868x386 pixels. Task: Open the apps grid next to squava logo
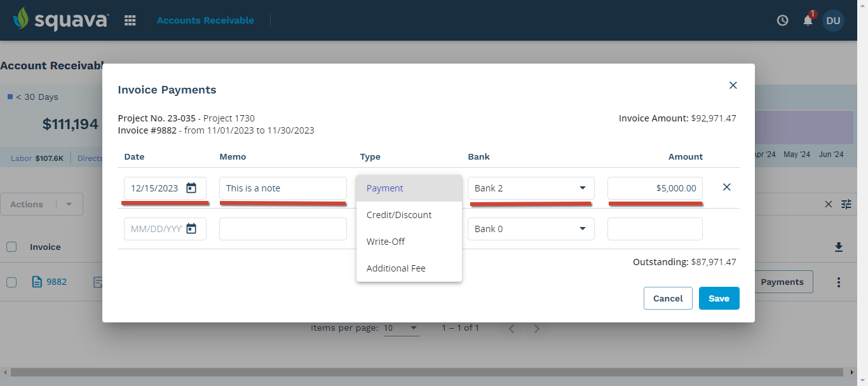click(x=130, y=20)
